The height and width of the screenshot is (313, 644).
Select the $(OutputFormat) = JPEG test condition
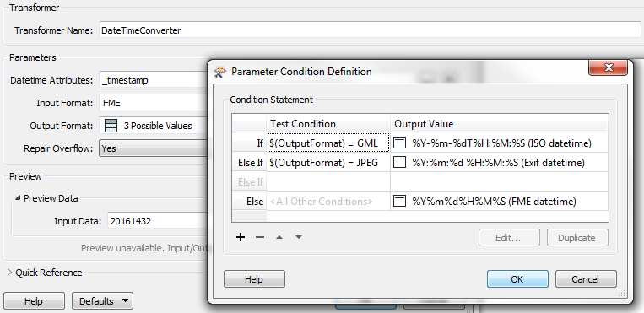[x=328, y=163]
